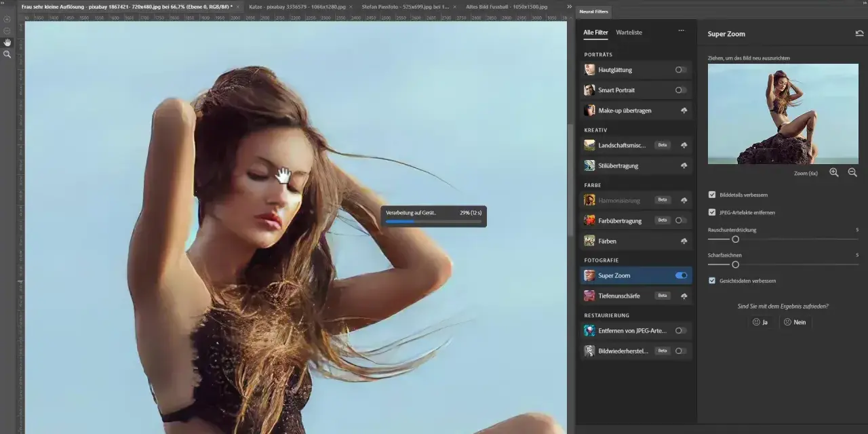The width and height of the screenshot is (868, 434).
Task: Click Ja to confirm satisfaction
Action: coord(760,322)
